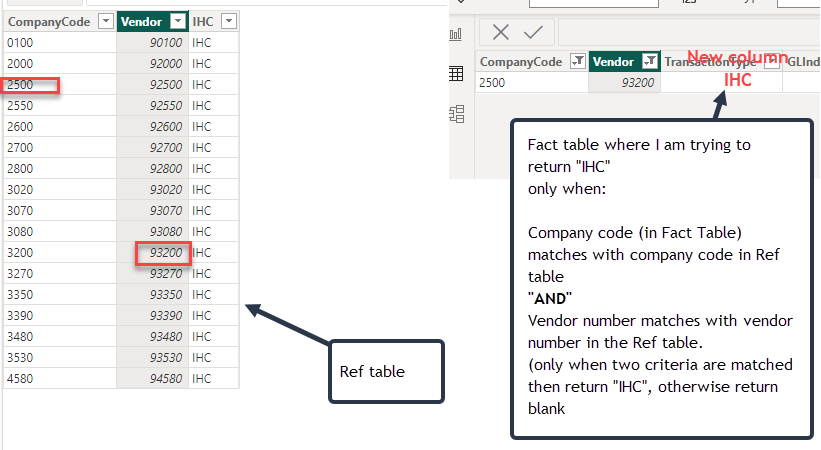
Task: Select Vendor cell 92000
Action: (152, 63)
